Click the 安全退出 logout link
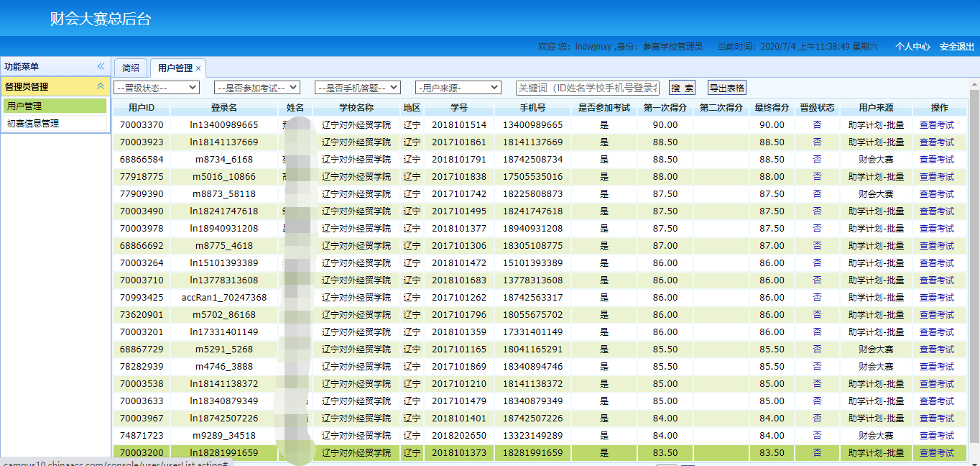This screenshot has height=466, width=980. coord(957,47)
